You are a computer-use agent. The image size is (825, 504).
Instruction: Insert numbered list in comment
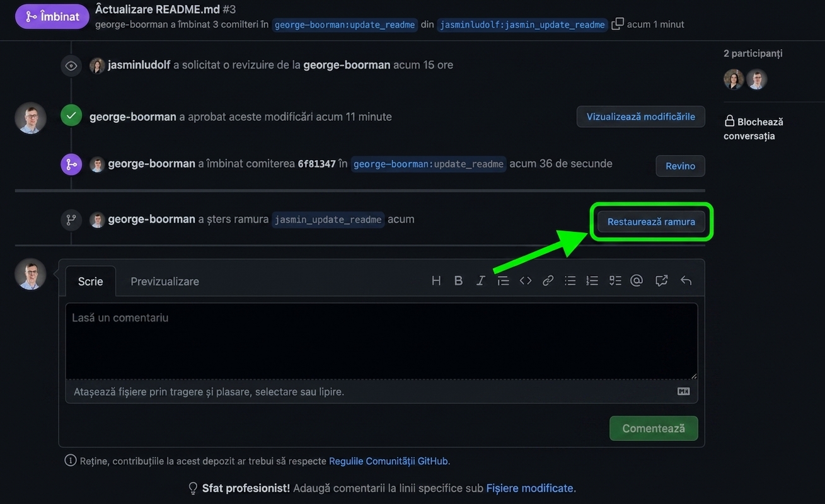pyautogui.click(x=592, y=281)
